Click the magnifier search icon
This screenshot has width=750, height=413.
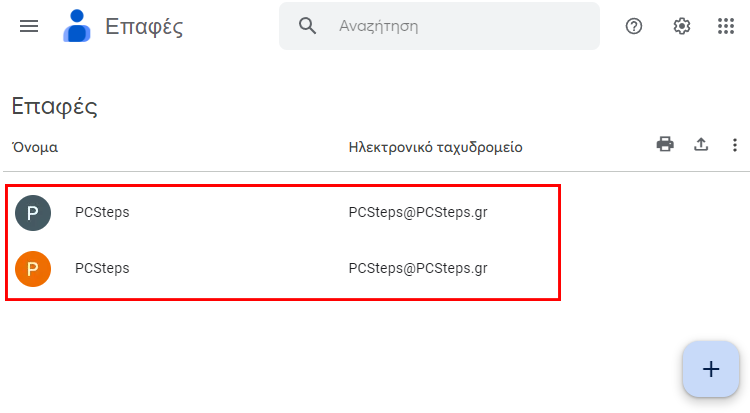[x=307, y=26]
